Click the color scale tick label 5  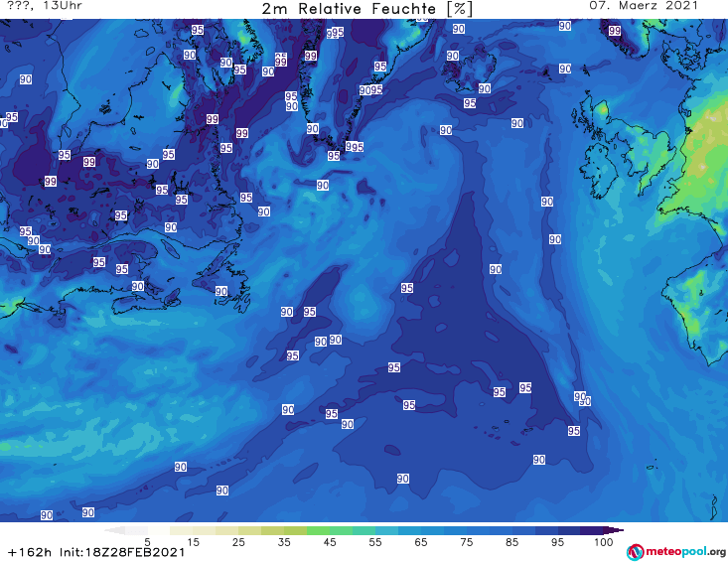[x=147, y=542]
